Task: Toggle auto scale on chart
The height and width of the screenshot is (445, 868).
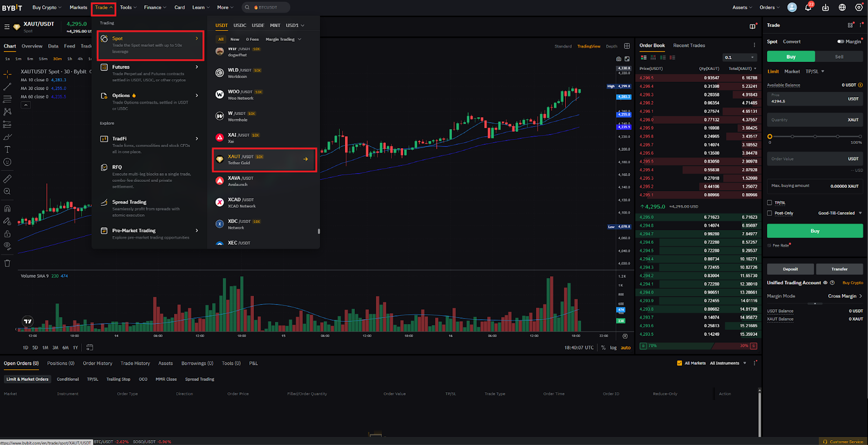Action: (626, 348)
